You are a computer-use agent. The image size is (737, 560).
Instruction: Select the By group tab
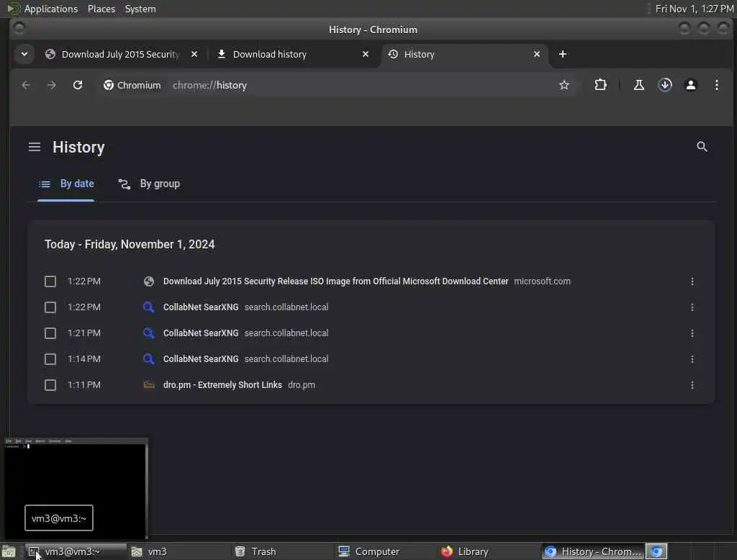pos(149,184)
